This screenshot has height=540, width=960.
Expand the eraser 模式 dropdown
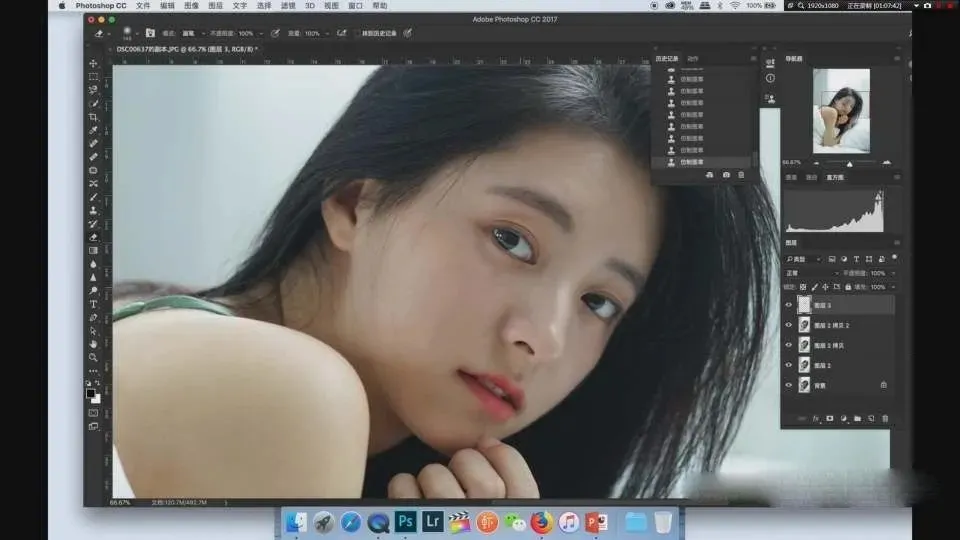192,33
